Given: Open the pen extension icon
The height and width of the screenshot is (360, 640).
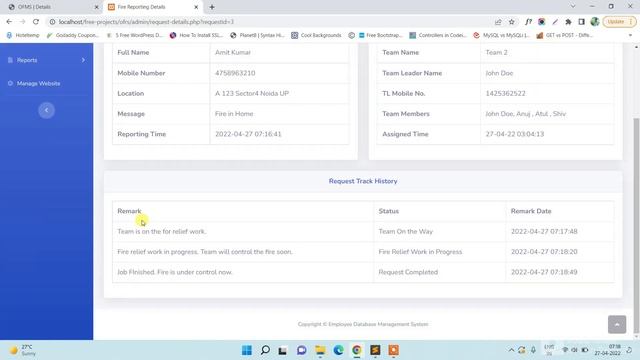Looking at the screenshot, I should [x=555, y=22].
